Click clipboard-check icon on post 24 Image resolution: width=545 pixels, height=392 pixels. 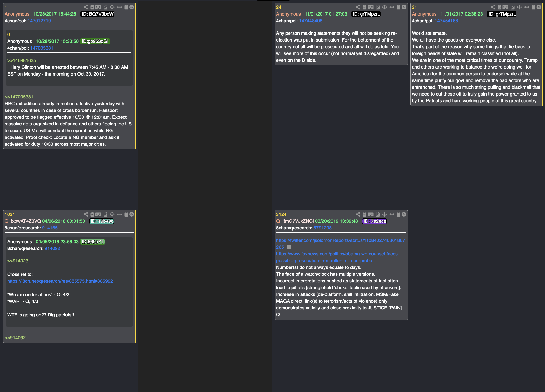364,7
